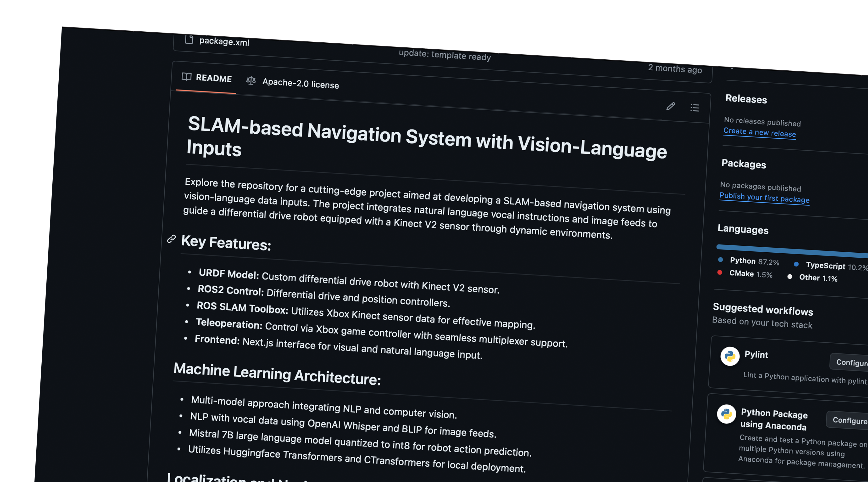Click the Python Package using Anaconda title
The image size is (868, 482).
pyautogui.click(x=774, y=419)
